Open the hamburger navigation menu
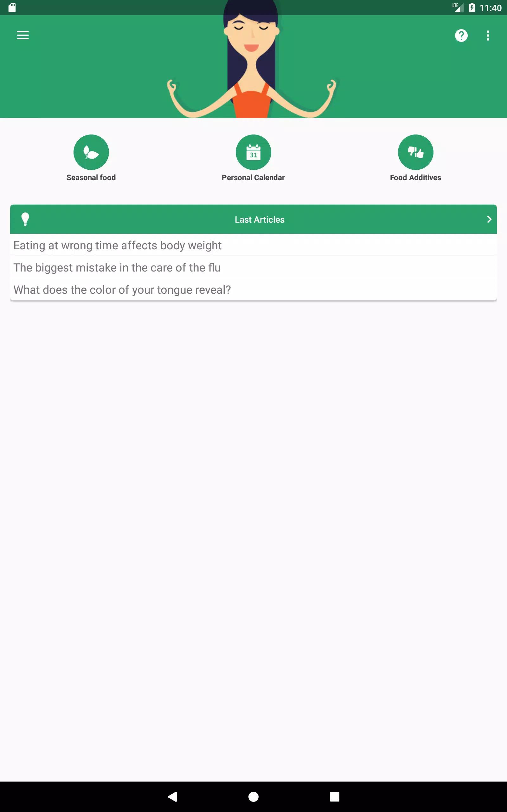The image size is (507, 812). coord(23,35)
